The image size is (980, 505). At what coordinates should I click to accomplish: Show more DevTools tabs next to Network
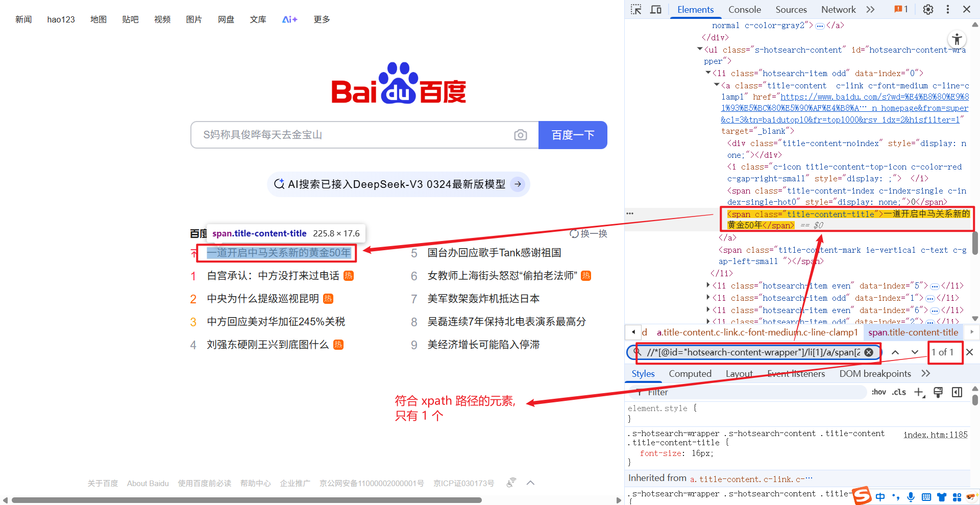pos(871,9)
